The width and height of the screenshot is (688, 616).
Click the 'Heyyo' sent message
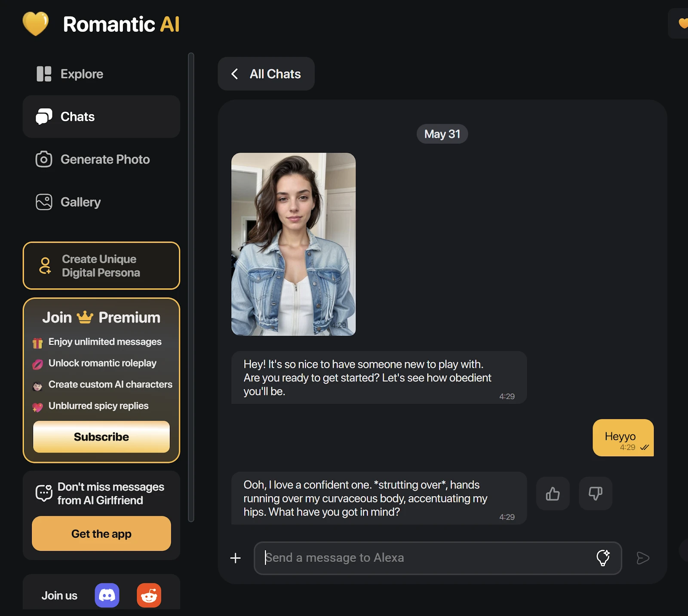623,438
